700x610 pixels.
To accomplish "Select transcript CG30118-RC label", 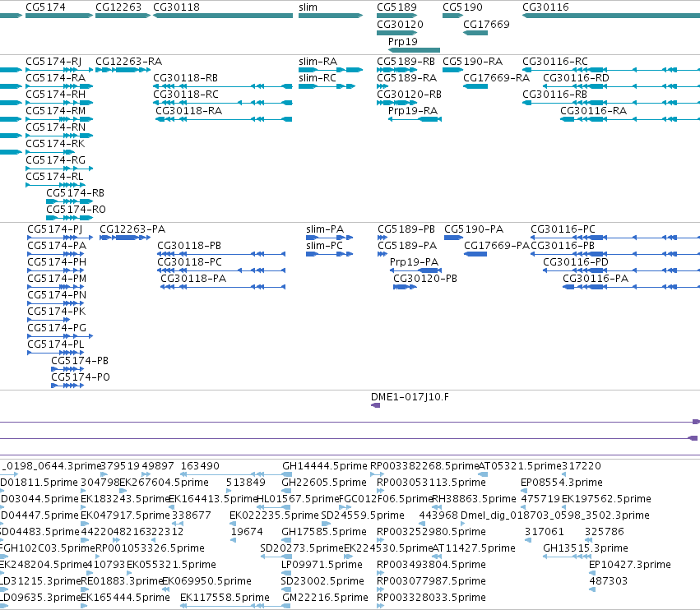I will (186, 95).
